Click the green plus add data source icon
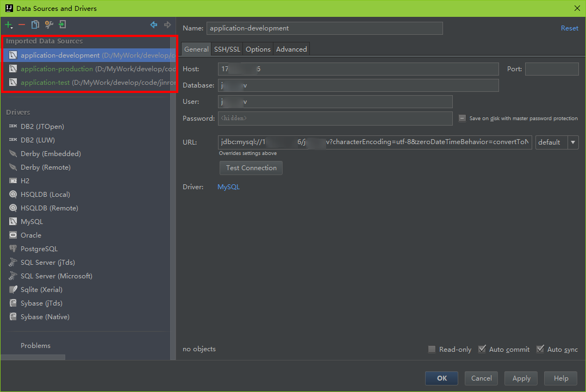Screen dimensions: 586x392 9,24
